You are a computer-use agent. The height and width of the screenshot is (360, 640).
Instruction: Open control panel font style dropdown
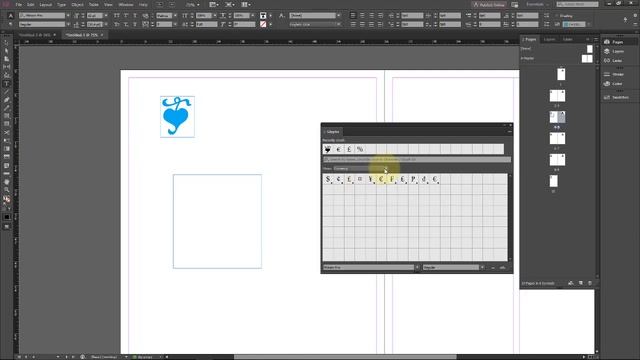pyautogui.click(x=68, y=24)
